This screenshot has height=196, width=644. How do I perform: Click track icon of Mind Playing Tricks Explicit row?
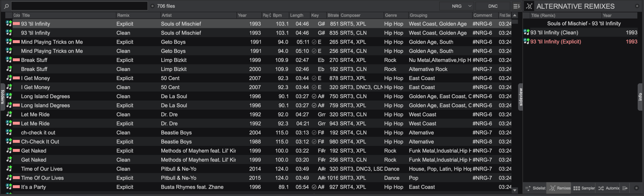pos(9,42)
